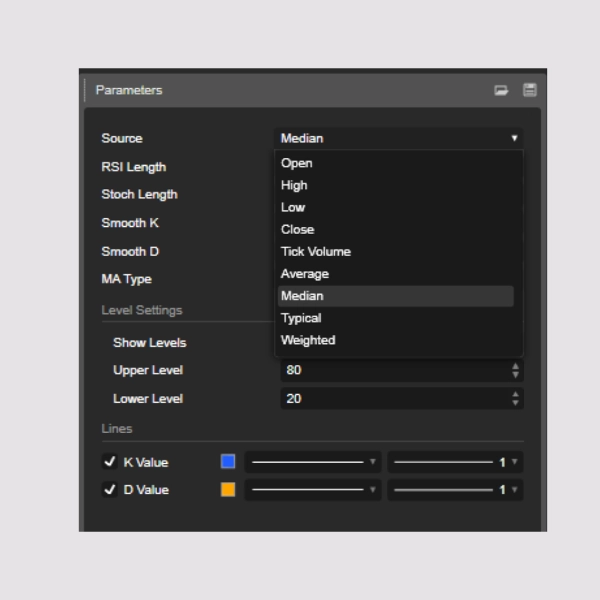Click the load parameters folder icon
600x600 pixels.
[x=501, y=90]
